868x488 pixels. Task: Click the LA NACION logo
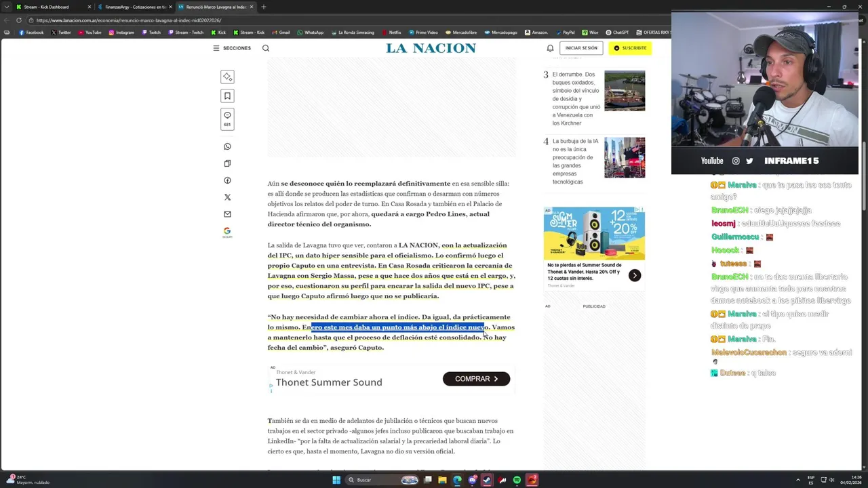431,48
